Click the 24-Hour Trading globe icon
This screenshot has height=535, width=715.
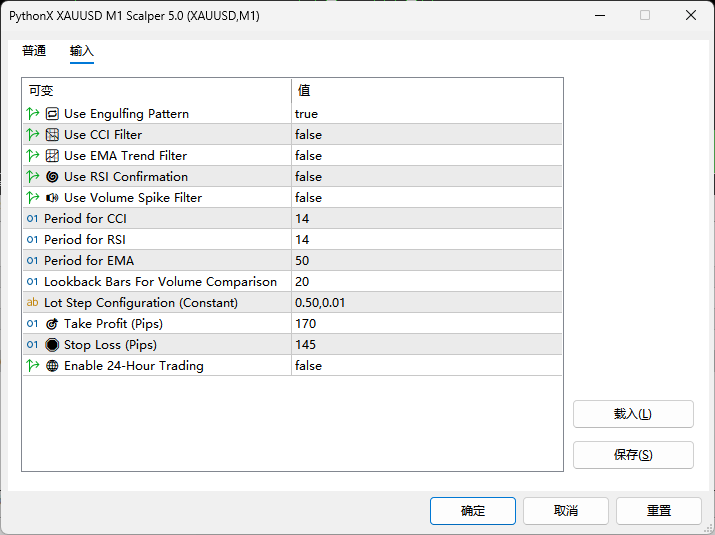(52, 366)
